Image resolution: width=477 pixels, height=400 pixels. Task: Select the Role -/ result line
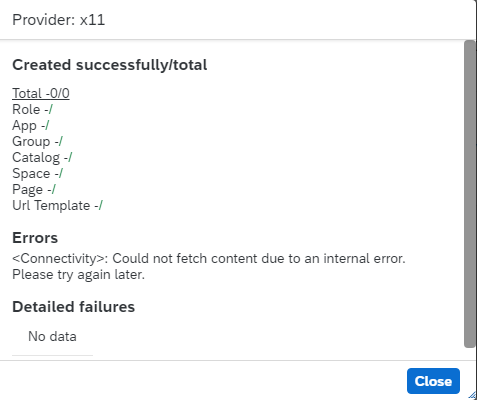tap(32, 109)
